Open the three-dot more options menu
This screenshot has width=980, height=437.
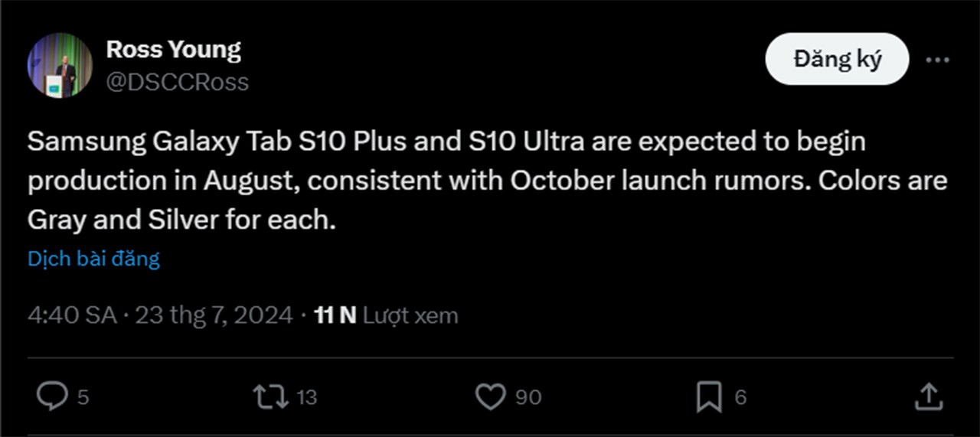[x=937, y=60]
